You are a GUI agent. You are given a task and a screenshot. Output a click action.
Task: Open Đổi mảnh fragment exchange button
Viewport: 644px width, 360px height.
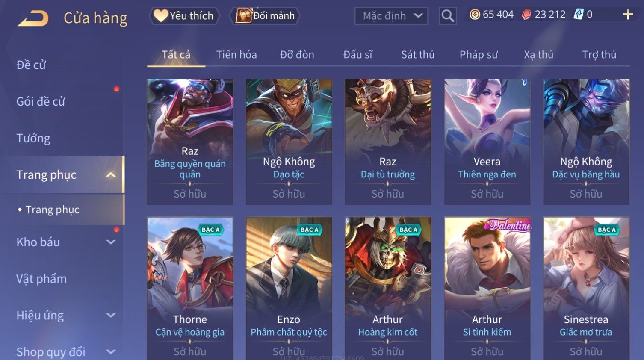click(x=265, y=16)
